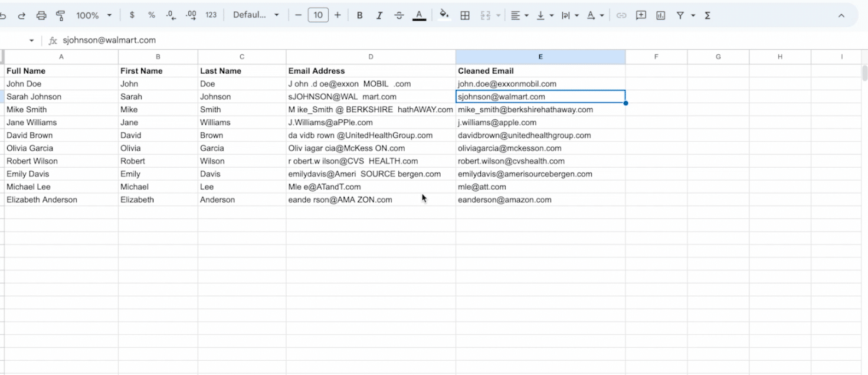
Task: Open the borders tool
Action: coord(465,15)
